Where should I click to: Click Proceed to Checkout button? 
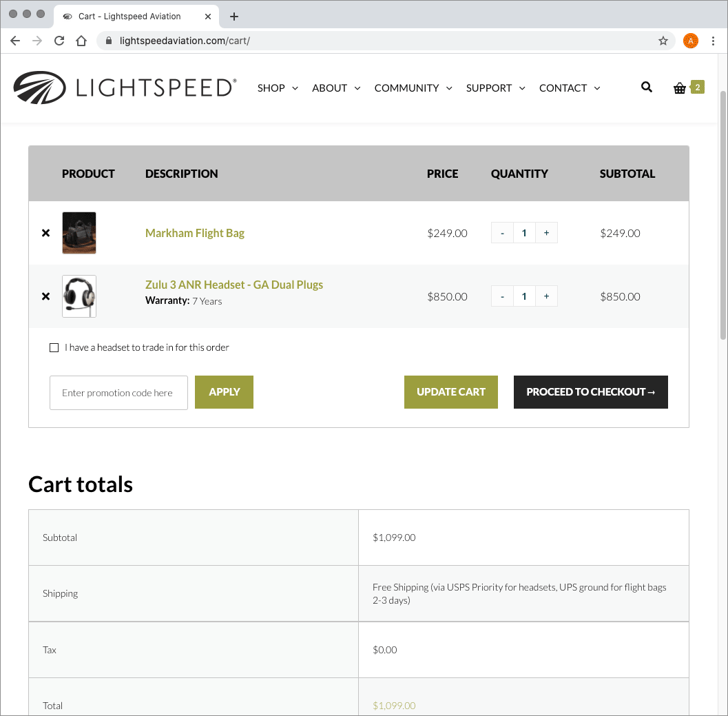coord(590,392)
